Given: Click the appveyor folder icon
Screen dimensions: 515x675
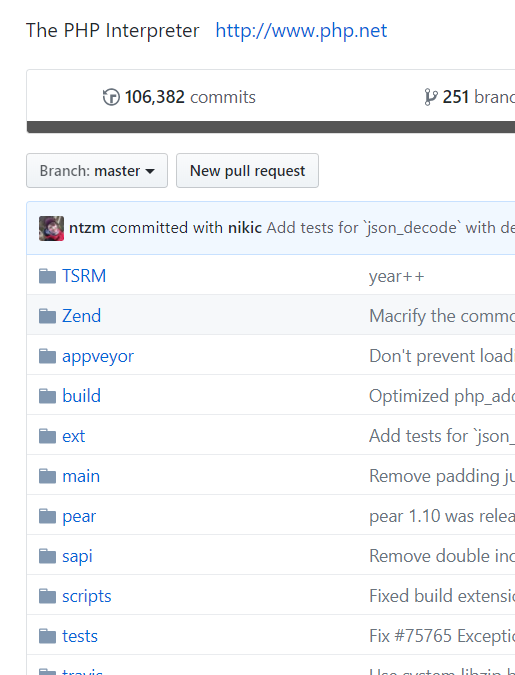Looking at the screenshot, I should [47, 356].
